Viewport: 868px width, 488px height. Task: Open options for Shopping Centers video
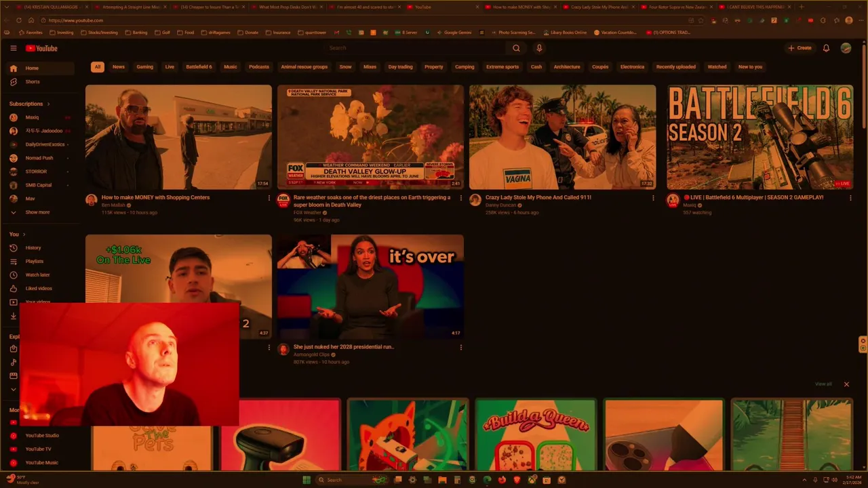click(269, 198)
